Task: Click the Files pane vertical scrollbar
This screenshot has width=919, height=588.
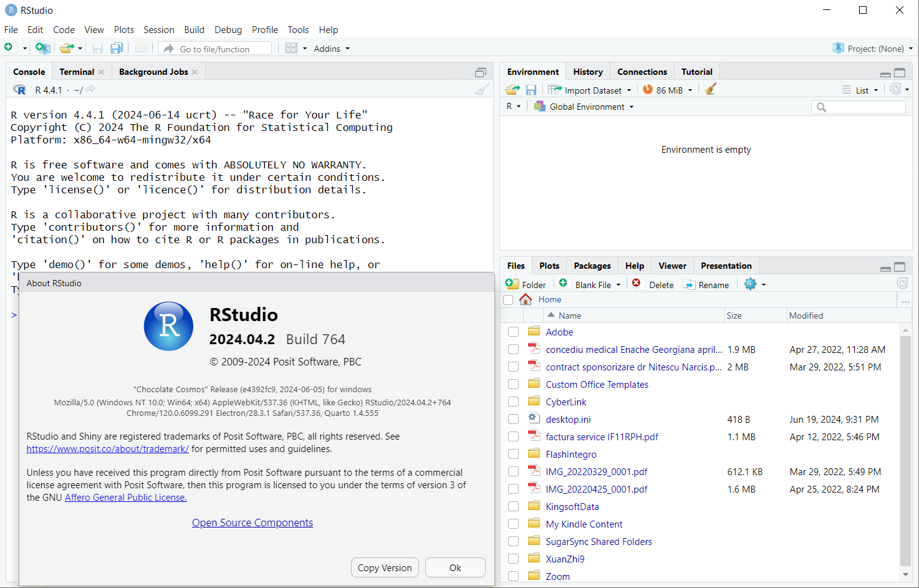Action: tap(905, 451)
